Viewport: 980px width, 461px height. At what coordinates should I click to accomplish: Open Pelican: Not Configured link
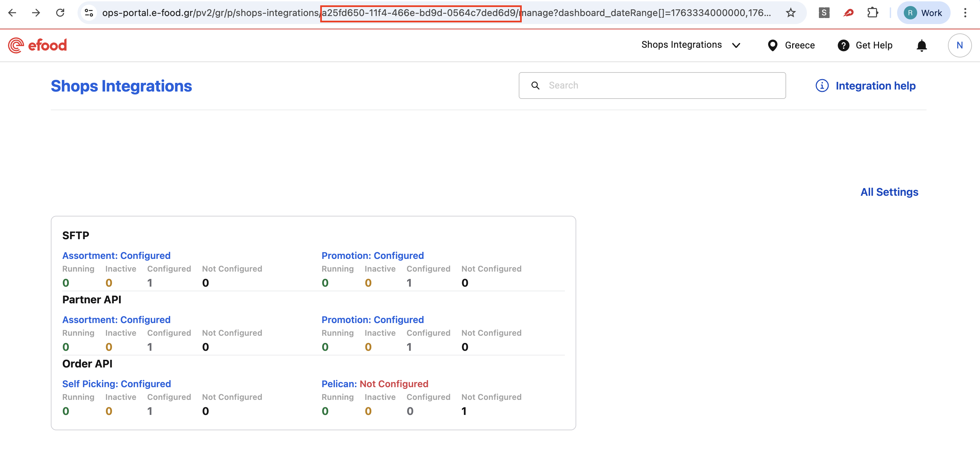[x=375, y=384]
